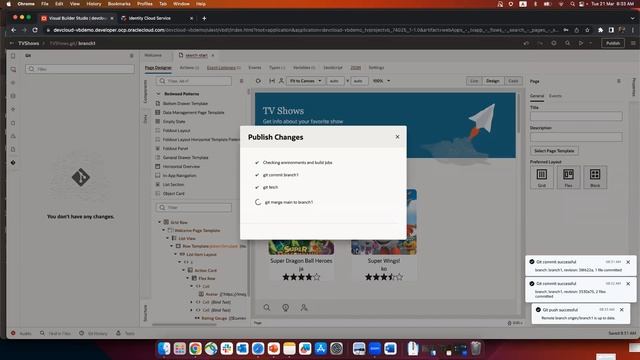The image size is (640, 360).
Task: Collapse the Flex Row tree node
Action: pos(188,278)
